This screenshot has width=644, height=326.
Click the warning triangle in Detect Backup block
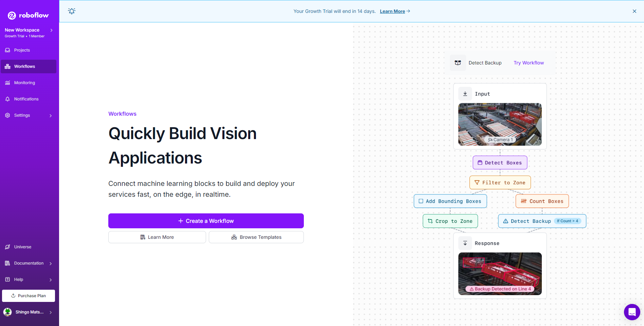click(x=505, y=221)
